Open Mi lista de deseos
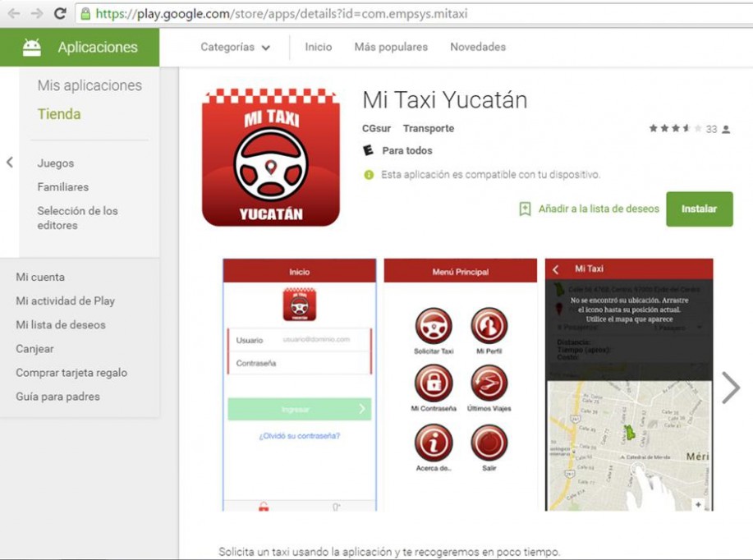The height and width of the screenshot is (560, 753). 61,324
